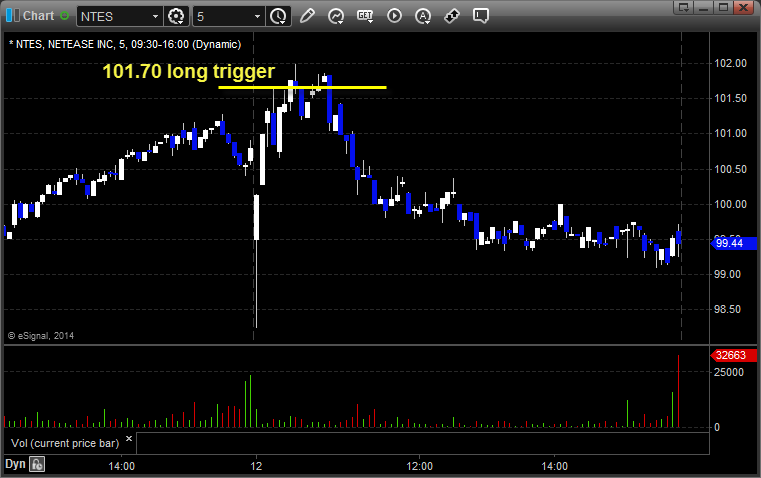Open the studies/indicators chart icon menu
Screen dimensions: 761x478
(x=336, y=16)
